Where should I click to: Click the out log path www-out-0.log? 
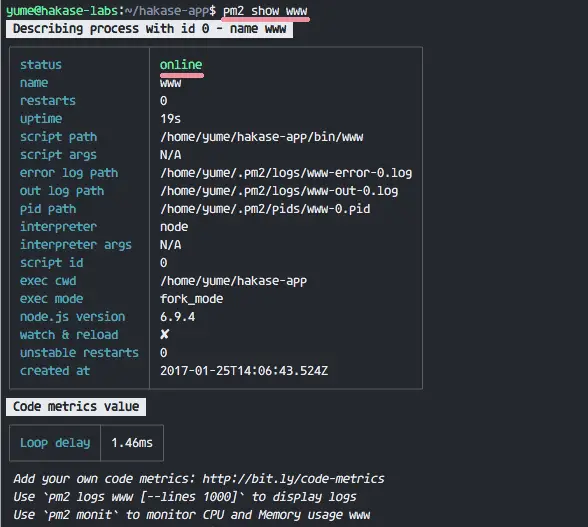click(279, 191)
